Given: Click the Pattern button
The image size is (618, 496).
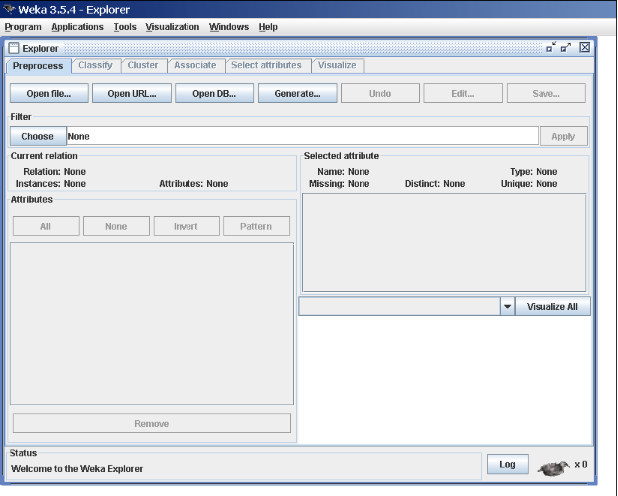Looking at the screenshot, I should tap(256, 226).
